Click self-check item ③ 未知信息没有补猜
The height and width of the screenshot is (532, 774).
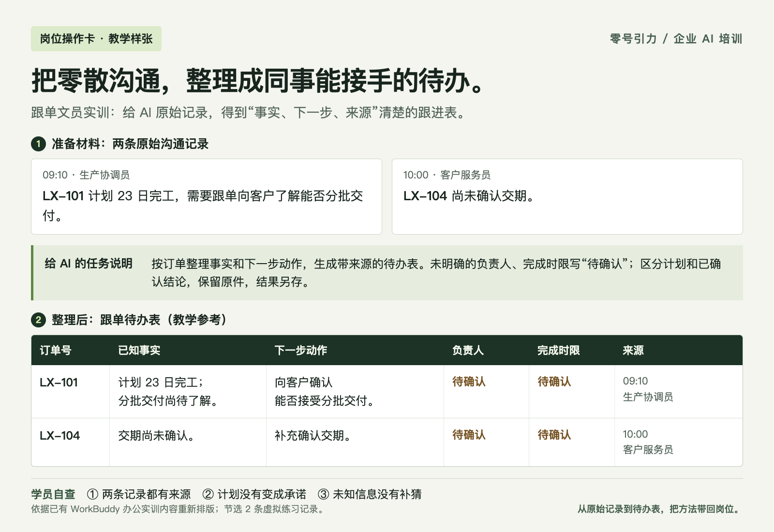370,494
